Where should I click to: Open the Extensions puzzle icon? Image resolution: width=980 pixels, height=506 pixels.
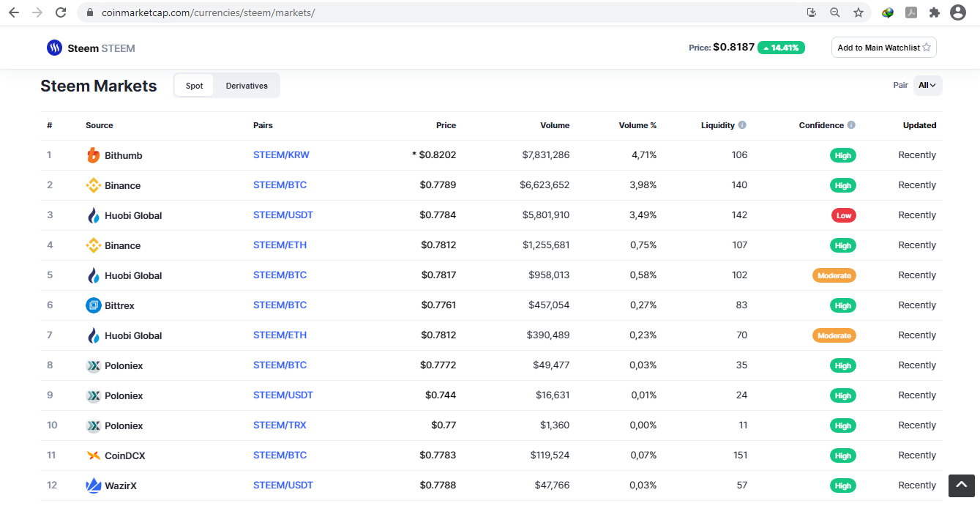[935, 12]
